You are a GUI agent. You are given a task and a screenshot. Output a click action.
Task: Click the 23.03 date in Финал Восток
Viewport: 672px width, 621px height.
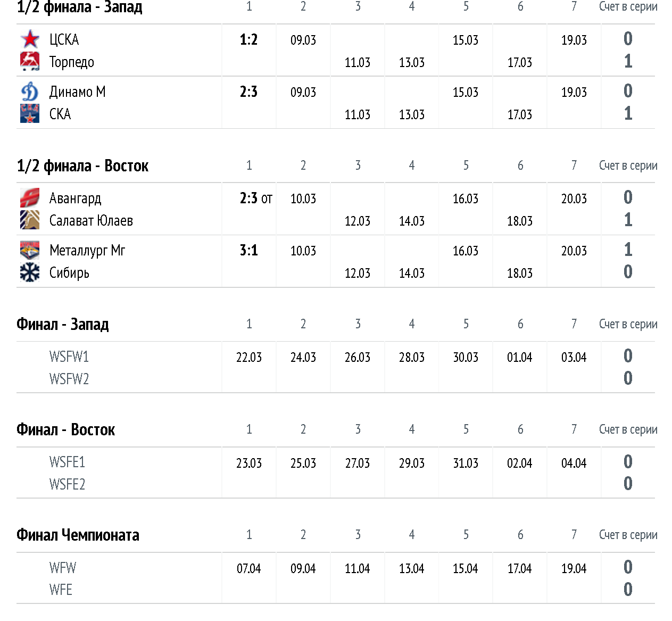tap(249, 463)
